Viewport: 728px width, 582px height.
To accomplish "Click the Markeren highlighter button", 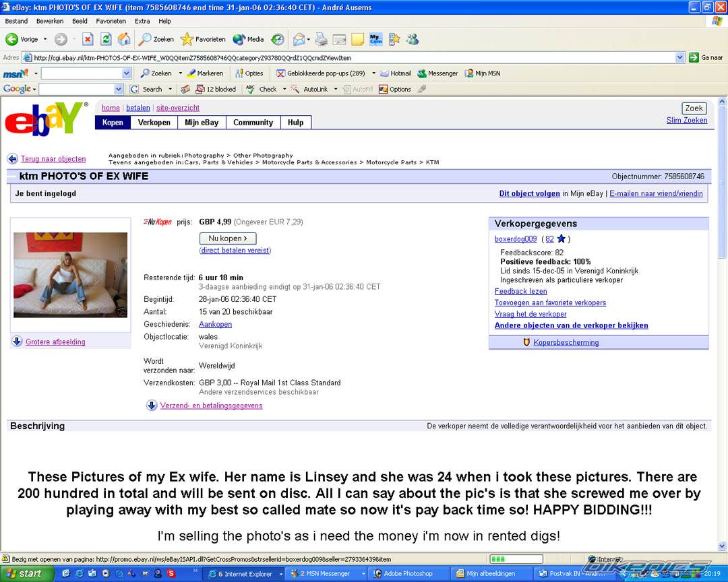I will 205,73.
